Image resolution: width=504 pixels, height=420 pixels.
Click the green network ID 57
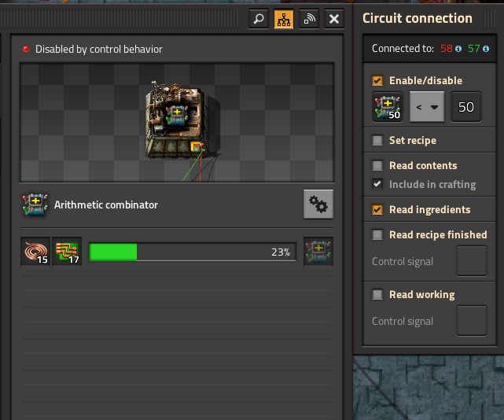[474, 48]
